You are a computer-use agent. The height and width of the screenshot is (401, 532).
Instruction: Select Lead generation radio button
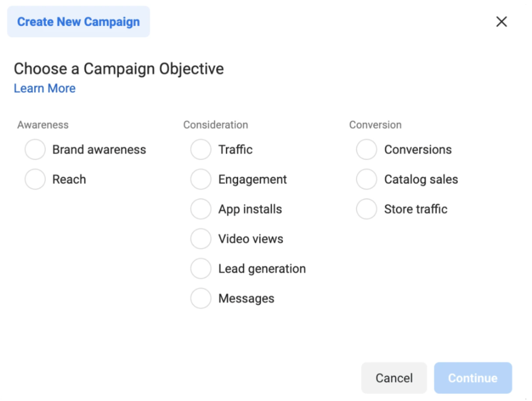click(x=201, y=269)
